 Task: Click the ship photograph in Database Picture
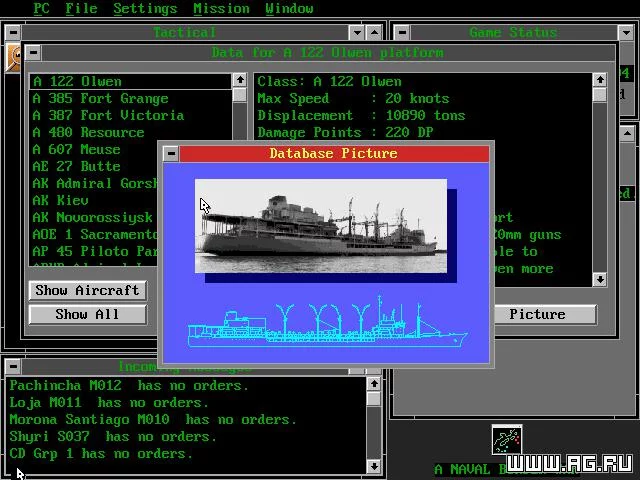(321, 226)
